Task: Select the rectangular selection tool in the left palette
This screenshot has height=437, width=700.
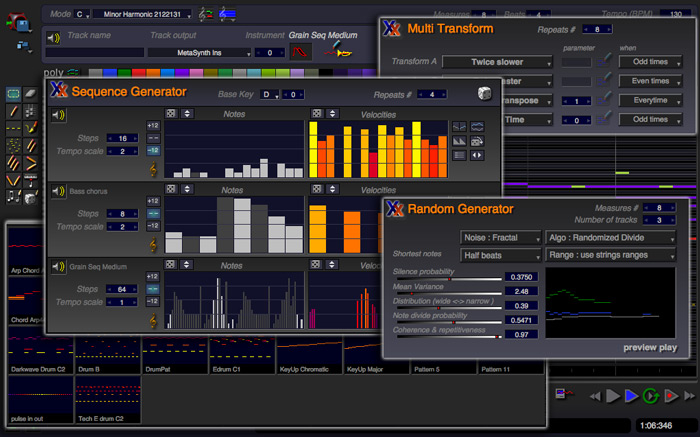Action: [x=13, y=93]
